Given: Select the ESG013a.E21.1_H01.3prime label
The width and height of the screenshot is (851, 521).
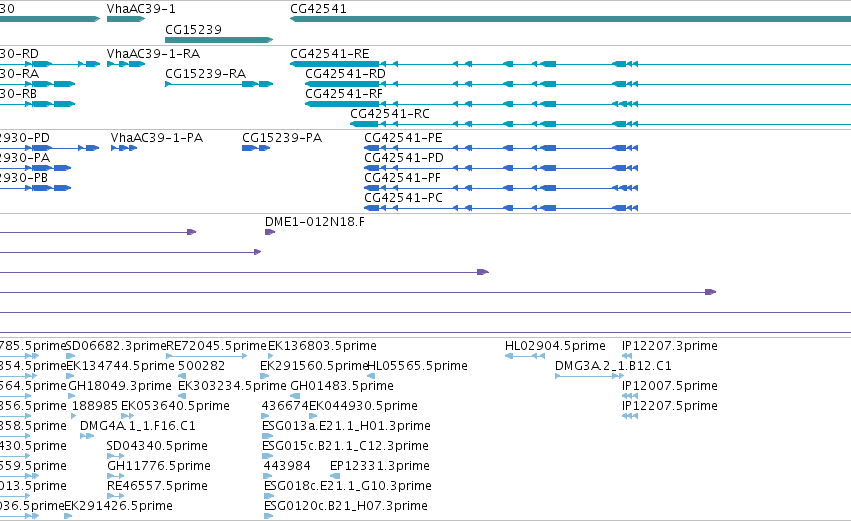Looking at the screenshot, I should coord(346,426).
